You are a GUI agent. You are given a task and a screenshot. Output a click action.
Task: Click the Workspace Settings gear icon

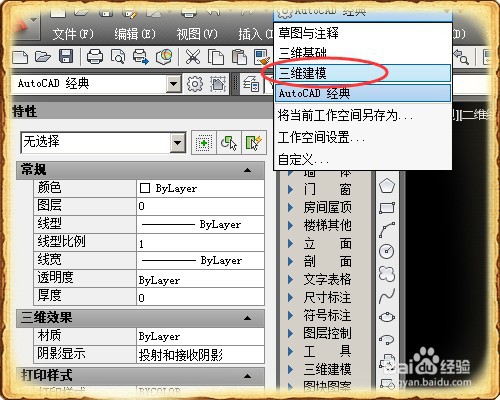pos(195,84)
